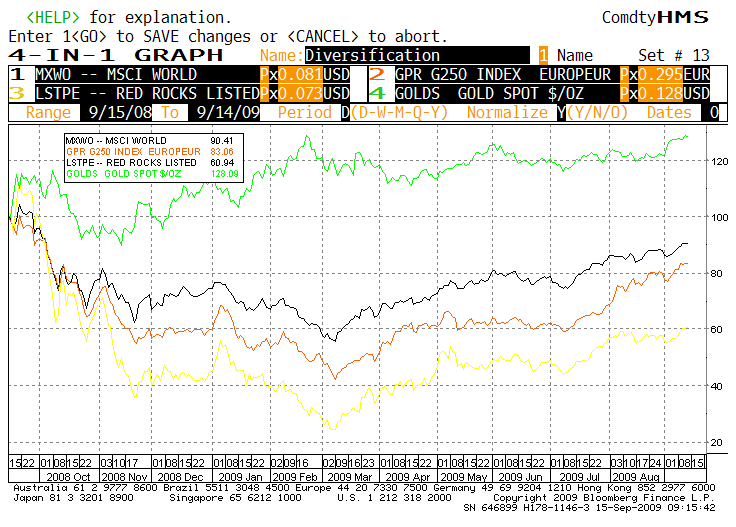Select the 0.295 multiplier for GPR G250
The image size is (736, 527).
660,75
